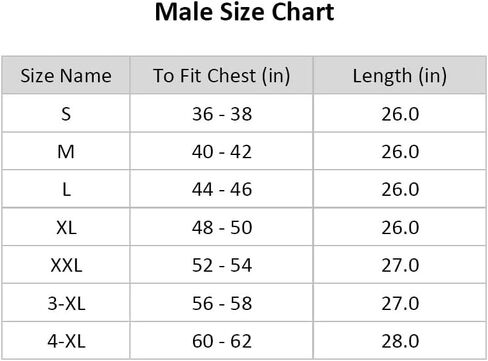Click the L size name cell
This screenshot has width=488, height=361.
pos(66,189)
